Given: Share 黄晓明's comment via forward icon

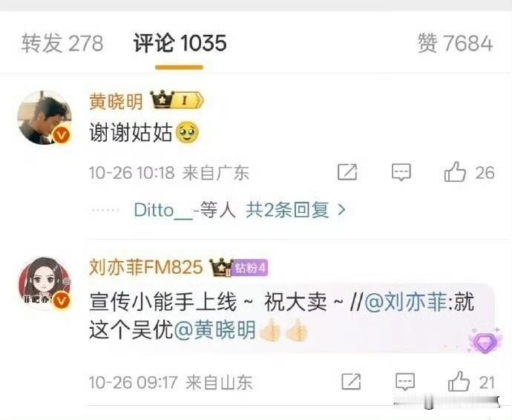Looking at the screenshot, I should pyautogui.click(x=347, y=172).
